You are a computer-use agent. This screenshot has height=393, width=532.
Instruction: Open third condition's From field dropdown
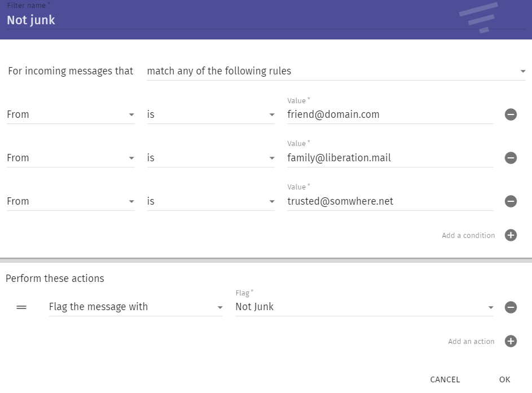pyautogui.click(x=71, y=201)
